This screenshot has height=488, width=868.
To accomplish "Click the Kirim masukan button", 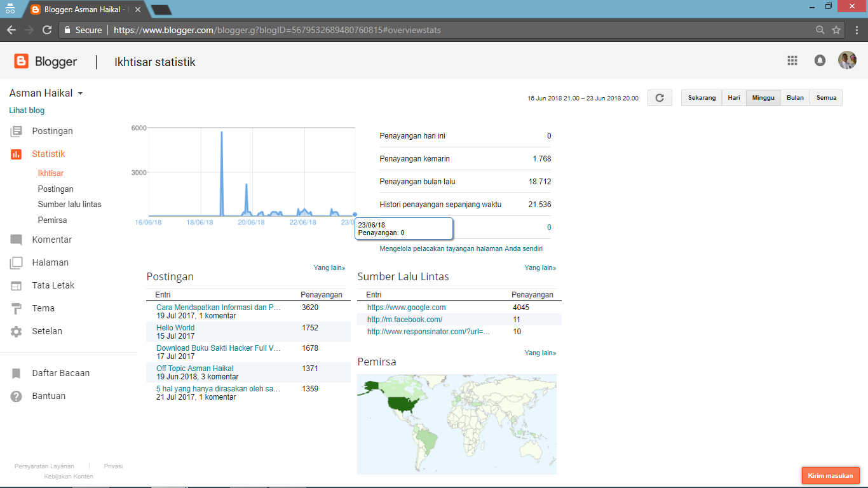I will pyautogui.click(x=831, y=475).
